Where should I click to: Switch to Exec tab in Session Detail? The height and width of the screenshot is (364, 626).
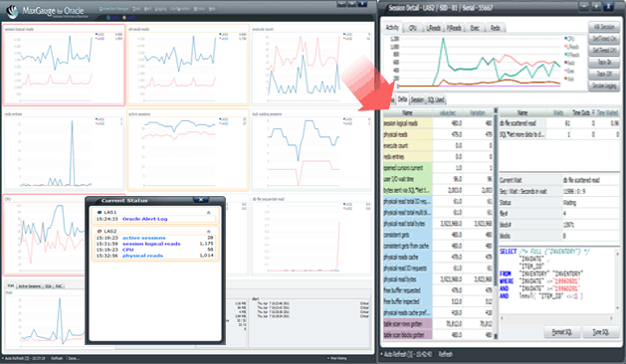pyautogui.click(x=475, y=28)
